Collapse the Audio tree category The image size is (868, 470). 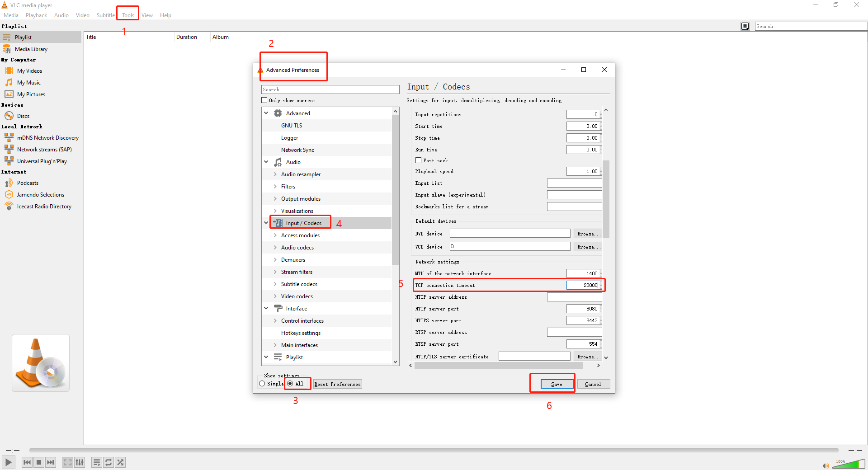[266, 162]
